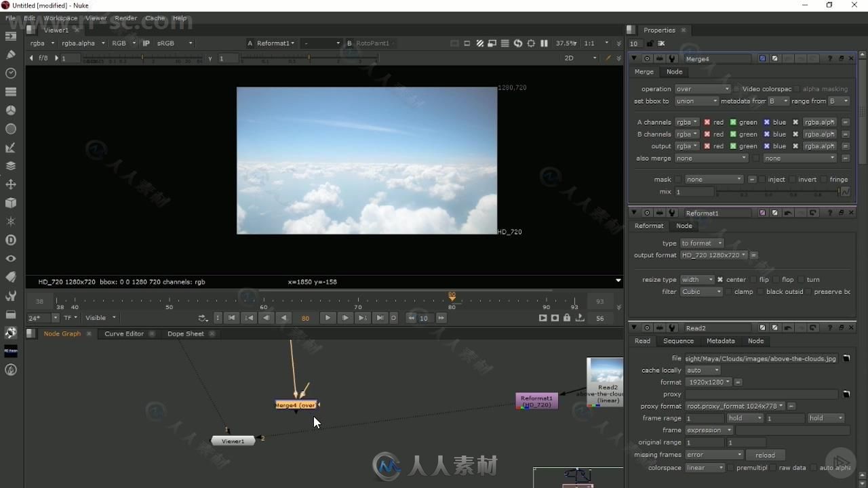Viewport: 868px width, 488px height.
Task: Open the 3D nodes cube icon
Action: point(11,203)
